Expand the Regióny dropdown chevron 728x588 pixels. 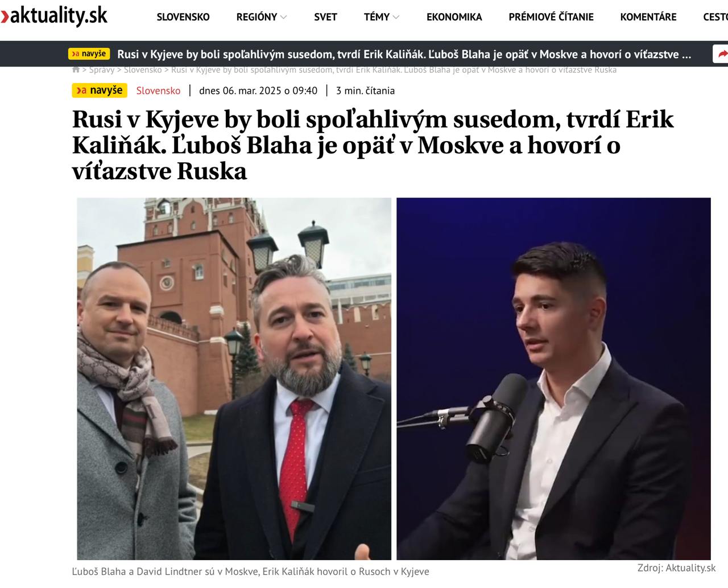click(x=283, y=18)
